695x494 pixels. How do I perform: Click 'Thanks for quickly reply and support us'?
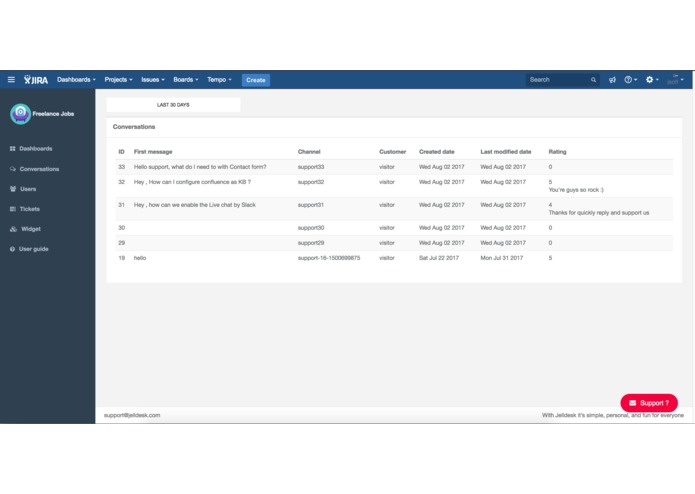599,213
